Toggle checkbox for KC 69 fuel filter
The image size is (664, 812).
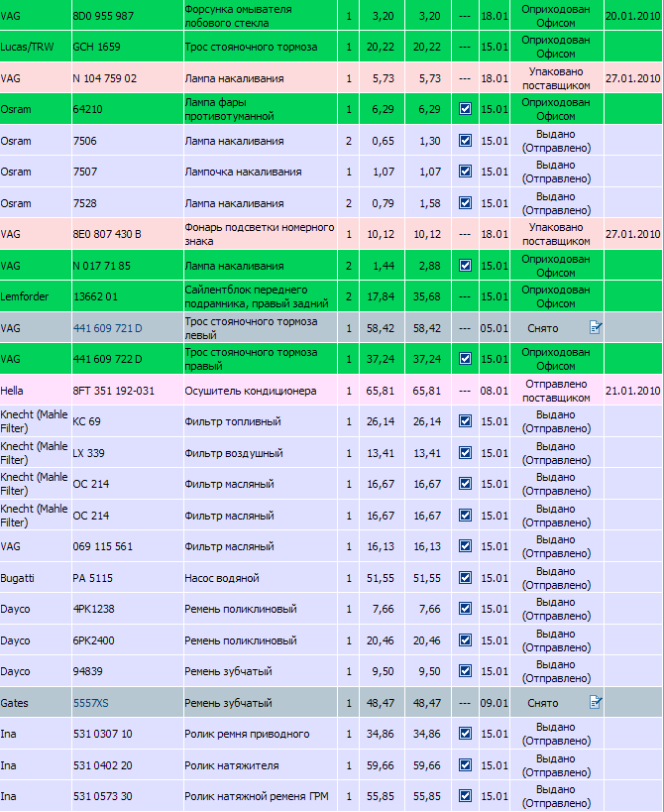point(465,421)
